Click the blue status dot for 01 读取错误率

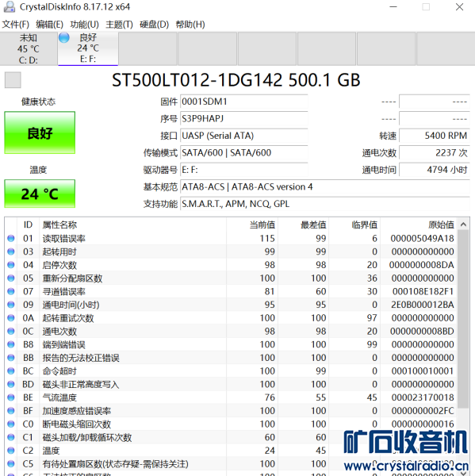coord(11,239)
